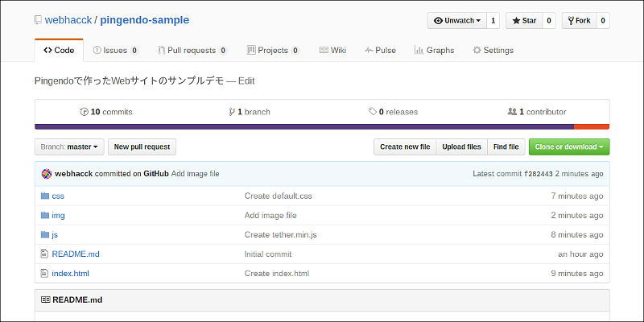Image resolution: width=644 pixels, height=322 pixels.
Task: Click the webhacck avatar icon
Action: [47, 174]
